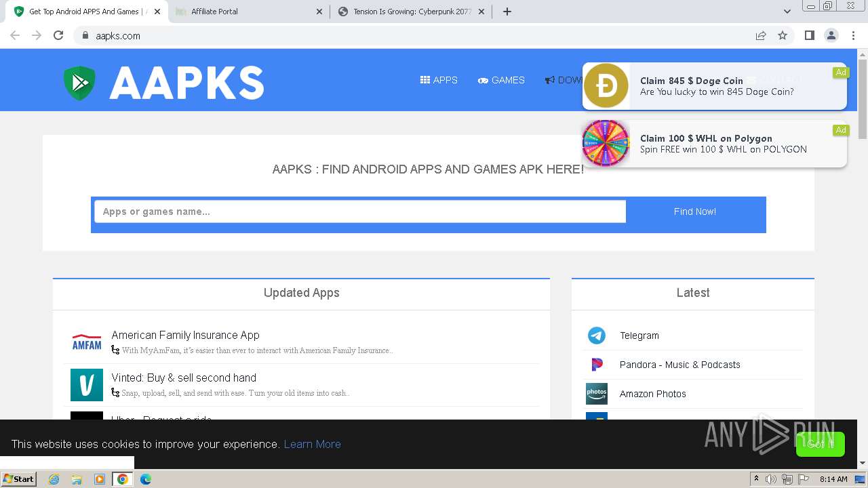Click the spin wheel ad icon

click(x=606, y=143)
